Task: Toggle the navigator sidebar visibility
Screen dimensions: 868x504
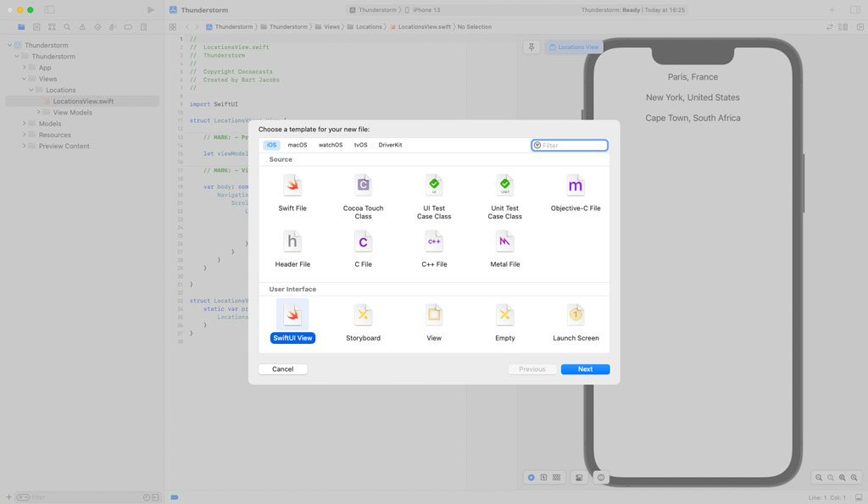Action: 49,10
